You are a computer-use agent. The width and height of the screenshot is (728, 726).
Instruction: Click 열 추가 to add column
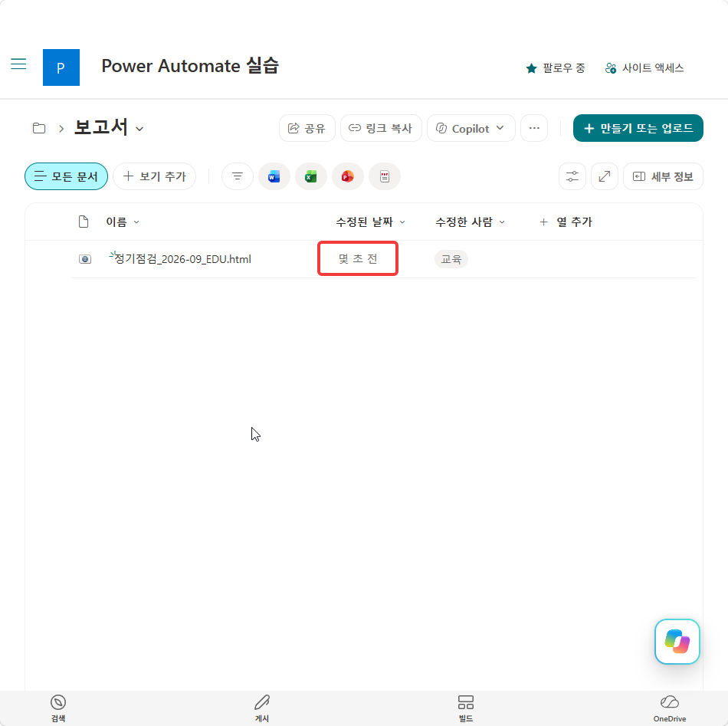(566, 222)
